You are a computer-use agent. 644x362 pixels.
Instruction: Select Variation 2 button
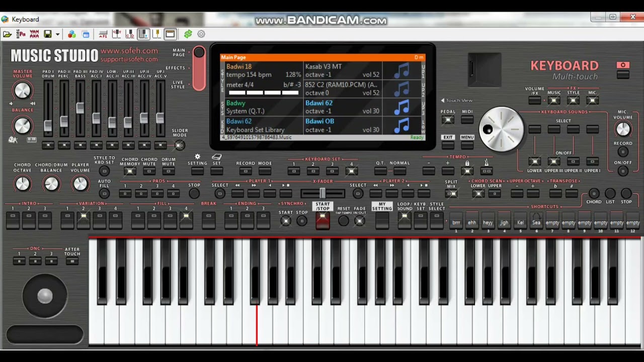click(x=84, y=220)
